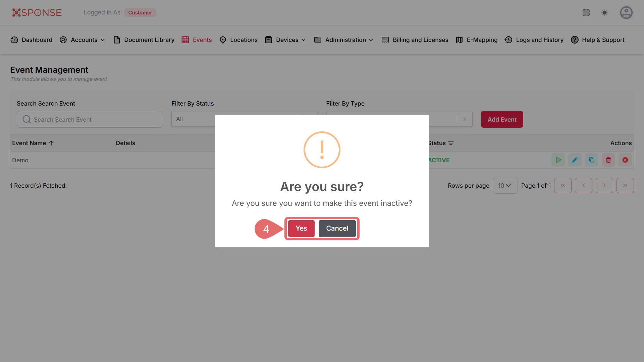Click the red X deactivate icon
This screenshot has width=644, height=362.
[625, 160]
